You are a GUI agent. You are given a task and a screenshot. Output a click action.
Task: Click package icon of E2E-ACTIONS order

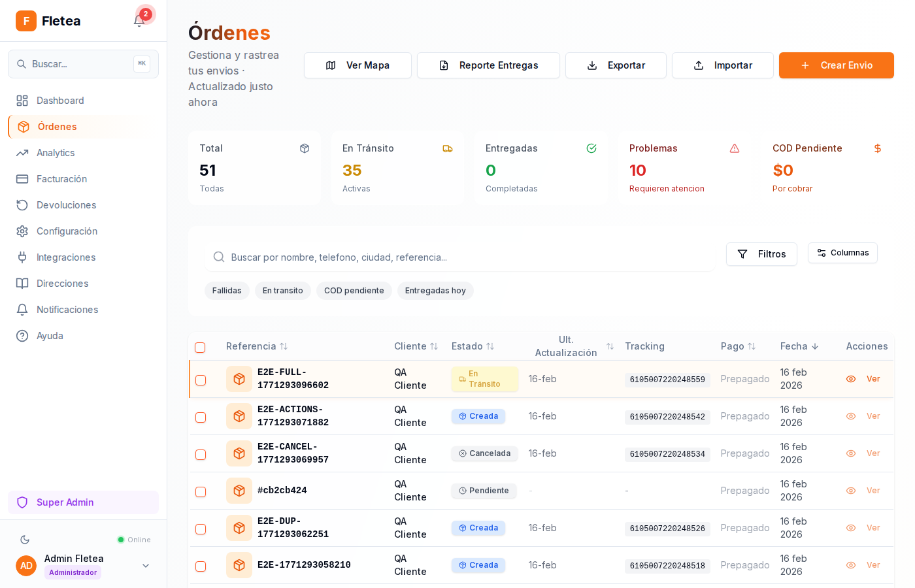coord(239,416)
